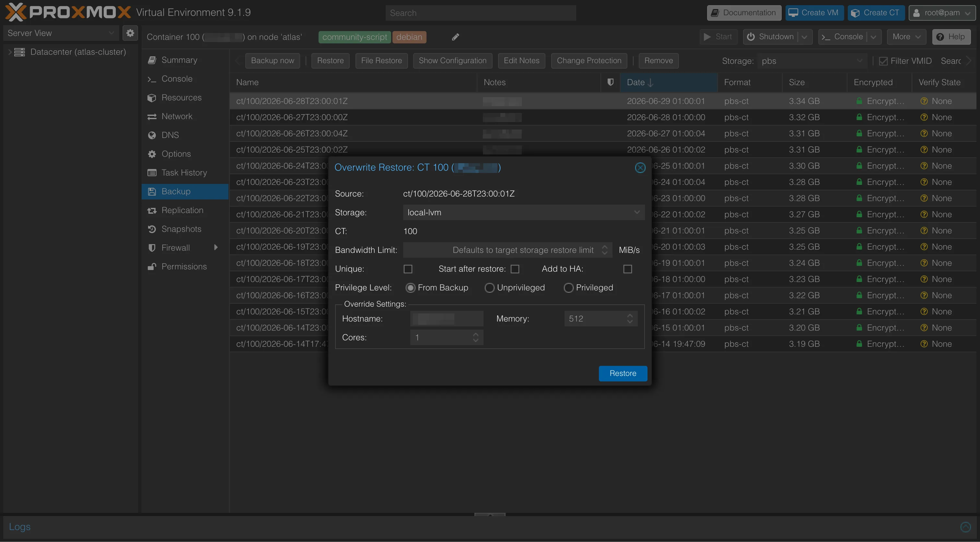Enable Start after restore checkbox

pyautogui.click(x=515, y=269)
